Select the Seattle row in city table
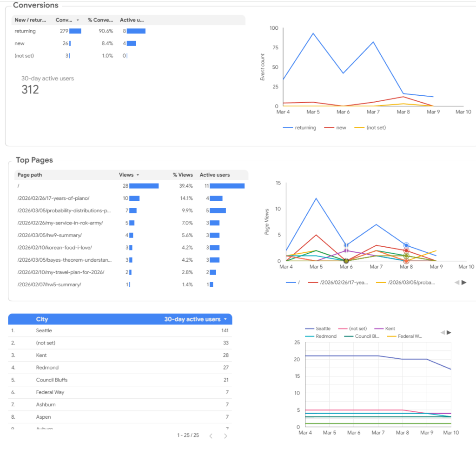The height and width of the screenshot is (468, 476). (44, 330)
